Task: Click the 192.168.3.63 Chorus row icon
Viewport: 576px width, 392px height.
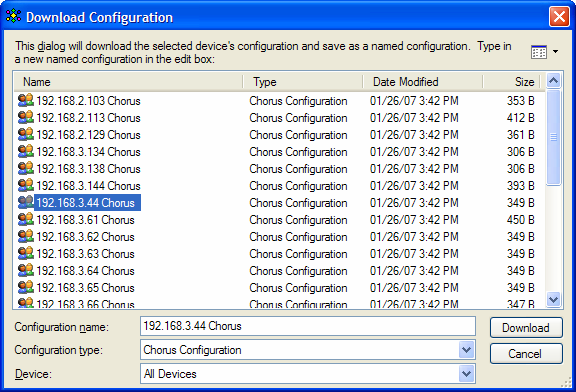Action: [x=26, y=253]
